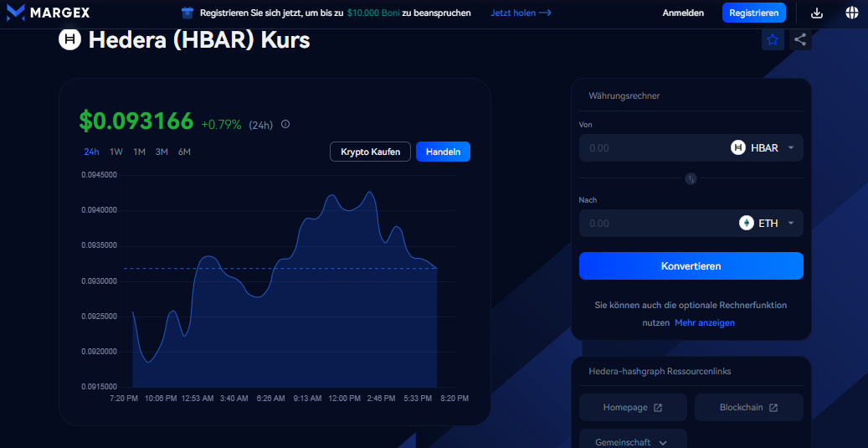Open the Anmelden login link
The width and height of the screenshot is (868, 448).
coord(683,13)
